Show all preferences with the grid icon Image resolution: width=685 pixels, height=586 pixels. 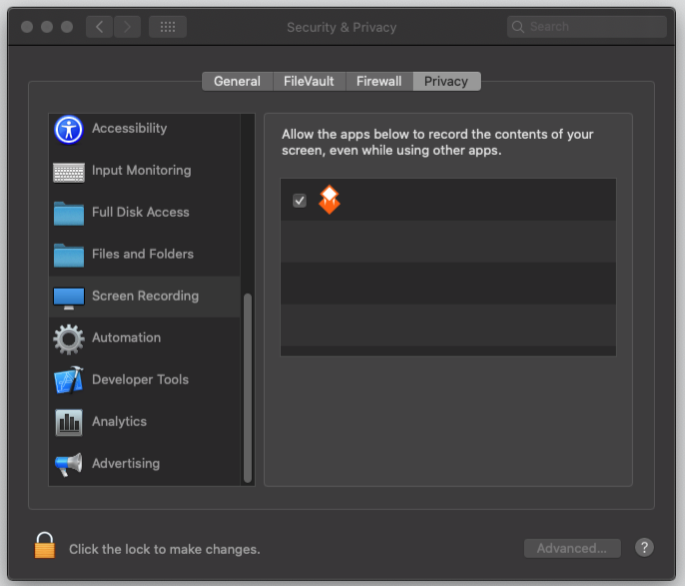tap(168, 27)
